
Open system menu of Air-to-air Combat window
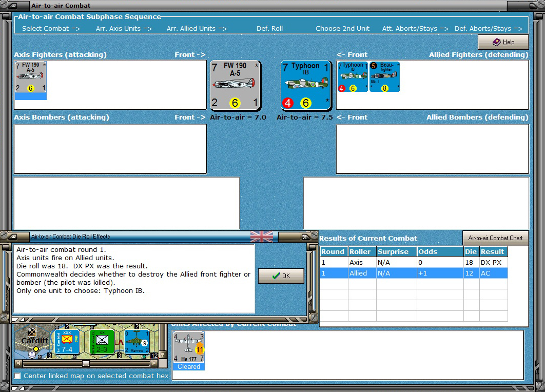[12, 6]
